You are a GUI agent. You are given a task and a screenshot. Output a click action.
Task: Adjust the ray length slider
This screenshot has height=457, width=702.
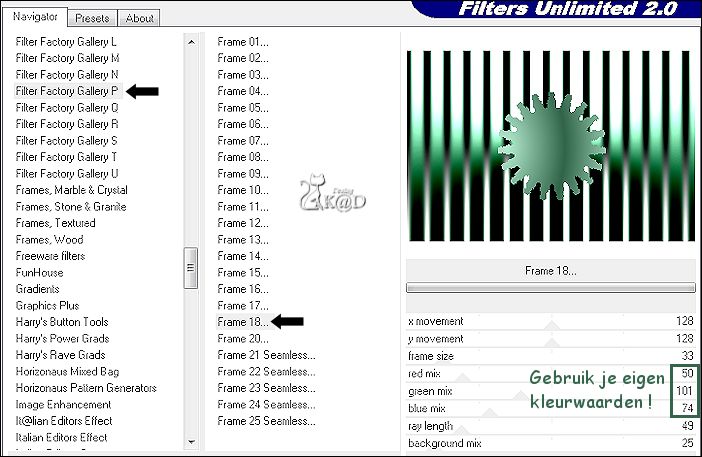click(x=461, y=430)
